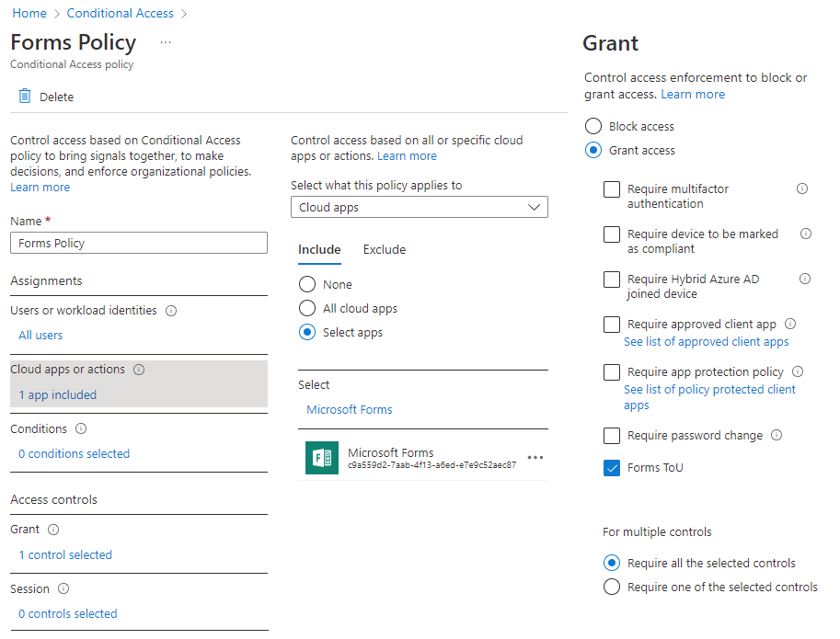Show info for the Session access control
The height and width of the screenshot is (639, 840).
(63, 588)
